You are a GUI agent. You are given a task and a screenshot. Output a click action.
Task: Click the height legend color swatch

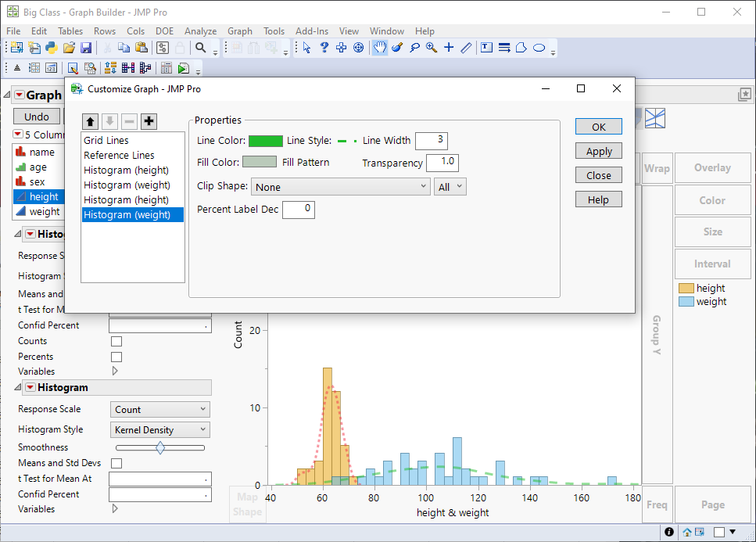(686, 289)
